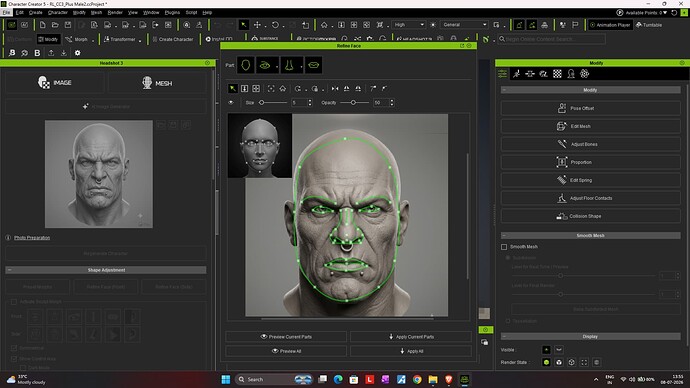Select the nose part icon
The image size is (690, 388).
coord(289,65)
